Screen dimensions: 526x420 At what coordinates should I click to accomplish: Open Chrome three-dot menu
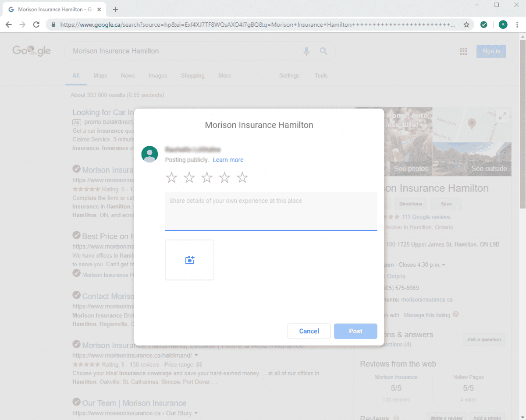click(x=518, y=25)
